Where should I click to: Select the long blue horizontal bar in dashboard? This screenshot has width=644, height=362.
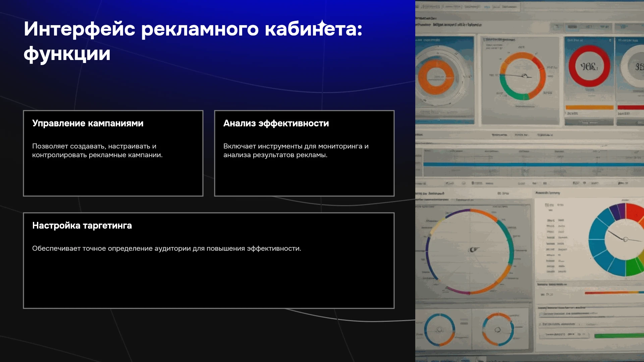click(x=533, y=165)
